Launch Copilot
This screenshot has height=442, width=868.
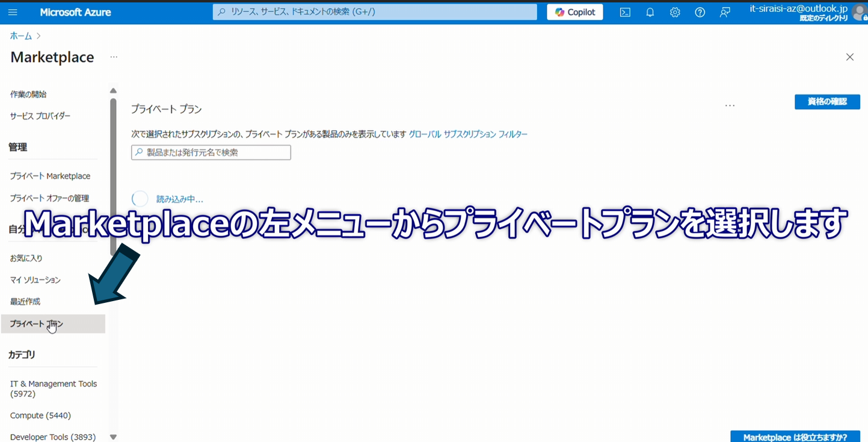[x=574, y=11]
